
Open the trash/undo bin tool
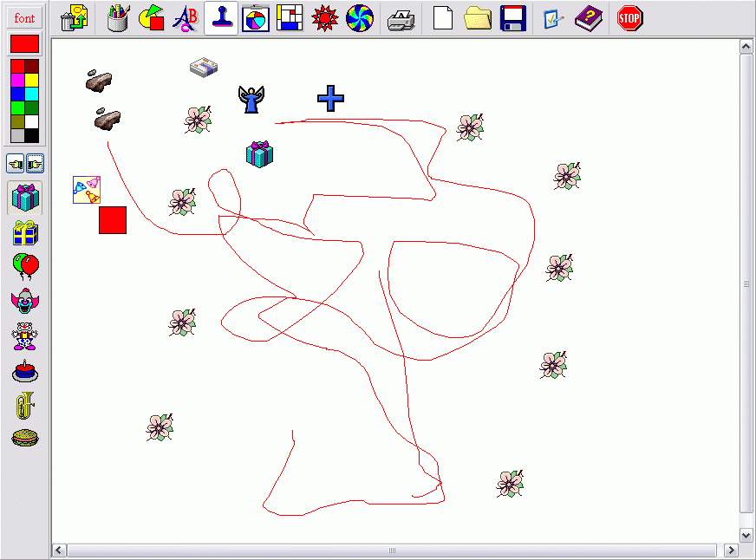(74, 18)
